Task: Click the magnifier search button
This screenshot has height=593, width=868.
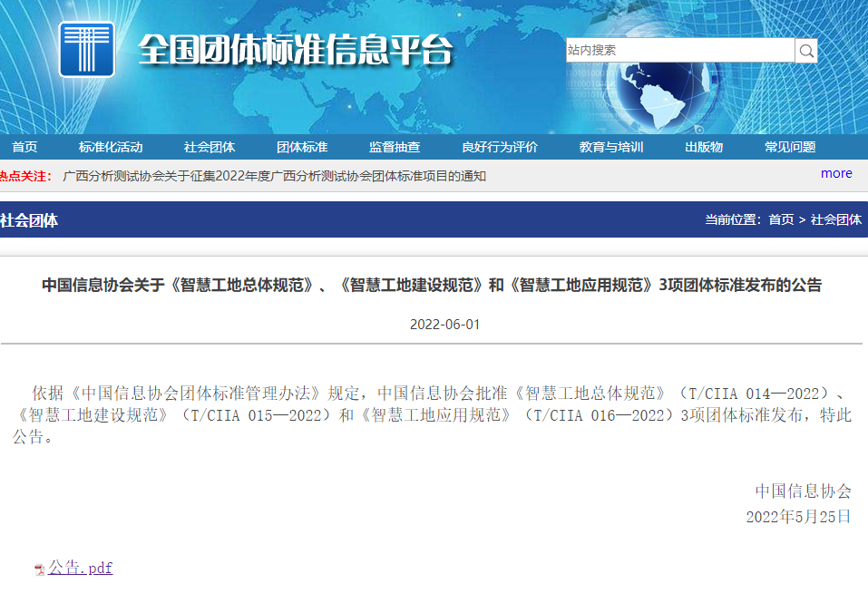Action: coord(806,51)
